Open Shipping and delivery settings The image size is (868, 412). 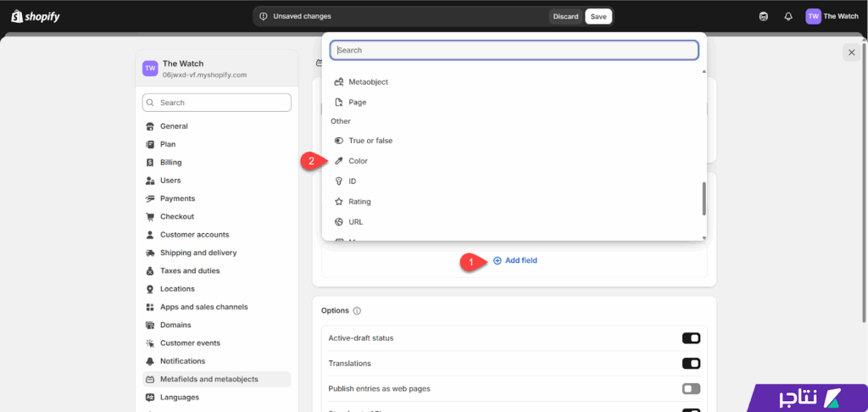click(x=198, y=253)
